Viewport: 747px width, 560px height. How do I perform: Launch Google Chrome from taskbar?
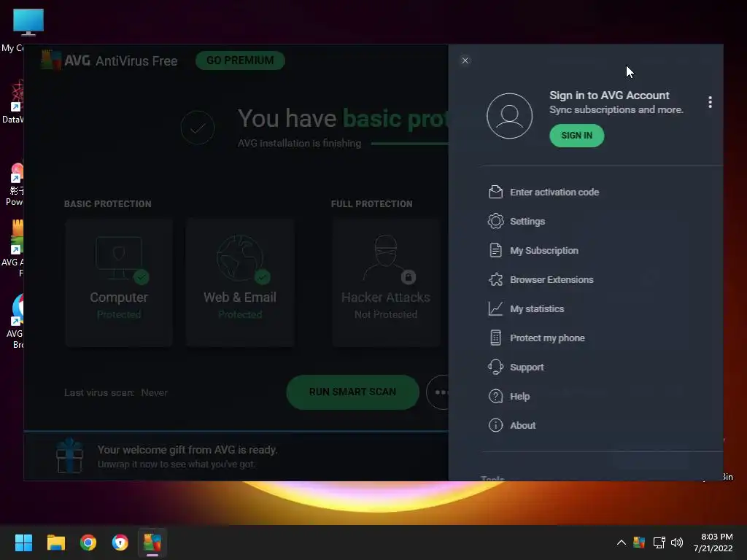pyautogui.click(x=88, y=542)
